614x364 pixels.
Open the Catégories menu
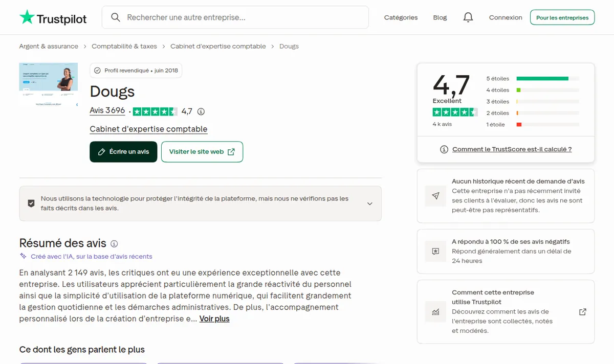click(401, 17)
